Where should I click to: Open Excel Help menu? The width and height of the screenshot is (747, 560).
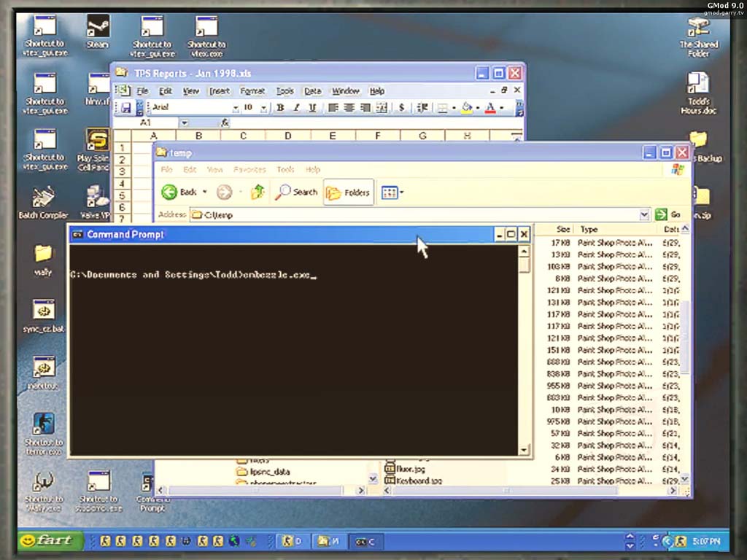(377, 91)
